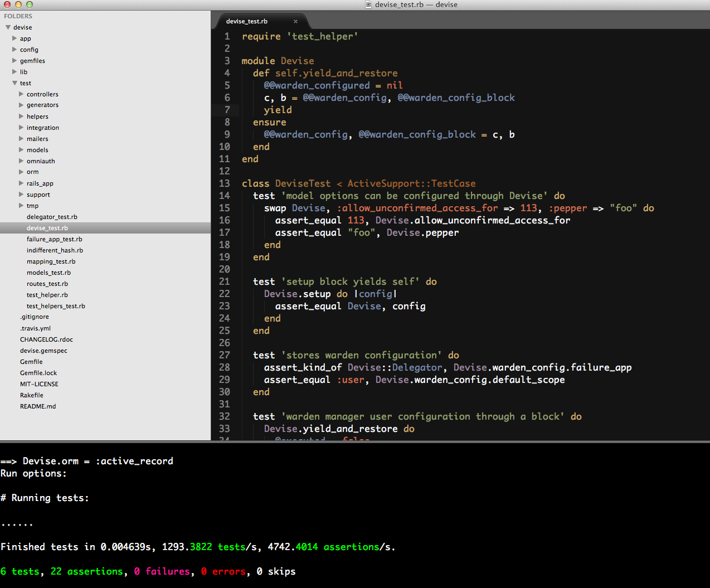Switch to the devise_test.rb tab
The height and width of the screenshot is (588, 710).
coord(247,22)
